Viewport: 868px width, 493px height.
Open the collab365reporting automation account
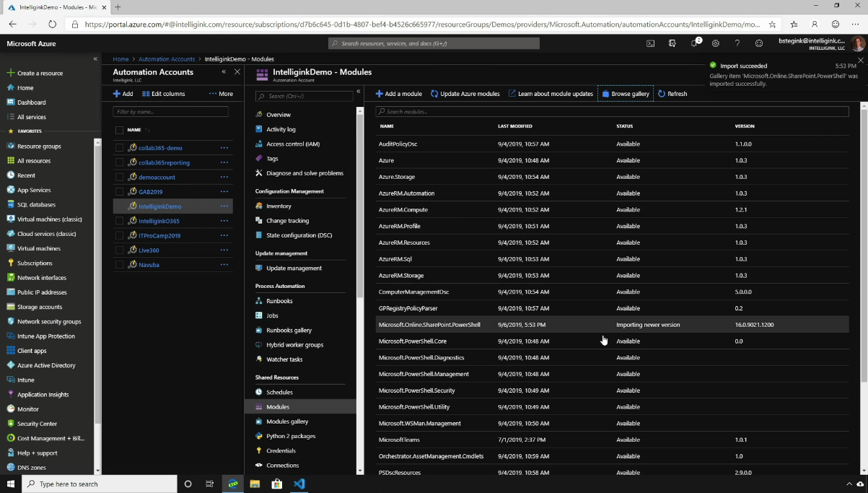click(x=164, y=162)
